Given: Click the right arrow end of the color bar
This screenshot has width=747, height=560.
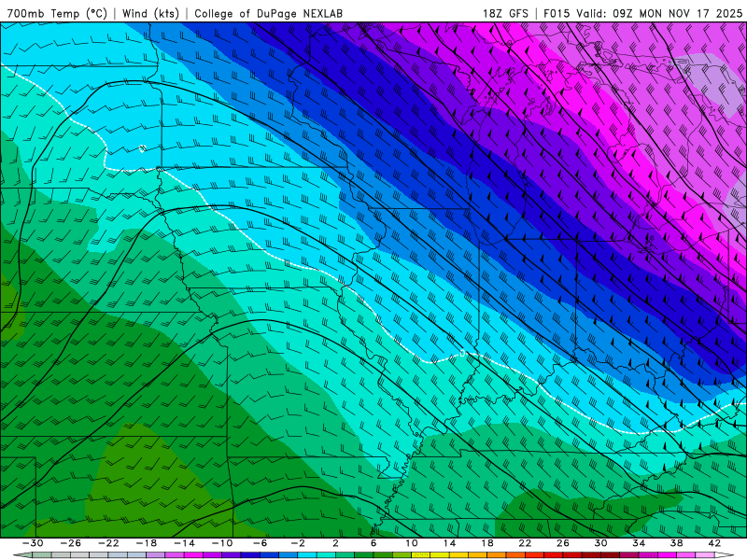Looking at the screenshot, I should click(725, 555).
